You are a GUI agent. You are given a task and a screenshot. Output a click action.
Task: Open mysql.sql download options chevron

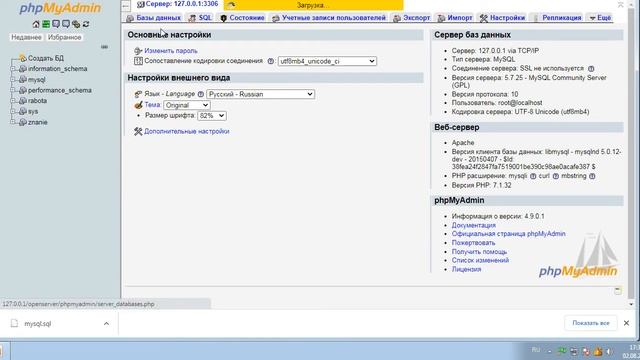tap(106, 324)
